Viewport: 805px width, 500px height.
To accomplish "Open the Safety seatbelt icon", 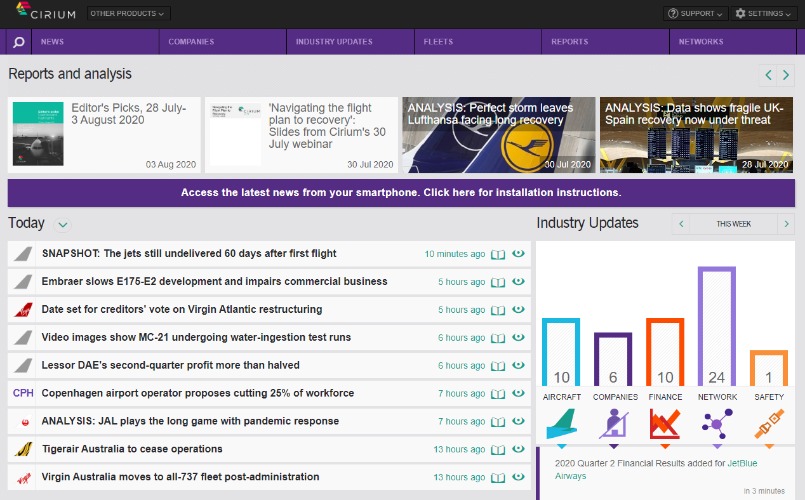I will pyautogui.click(x=769, y=424).
